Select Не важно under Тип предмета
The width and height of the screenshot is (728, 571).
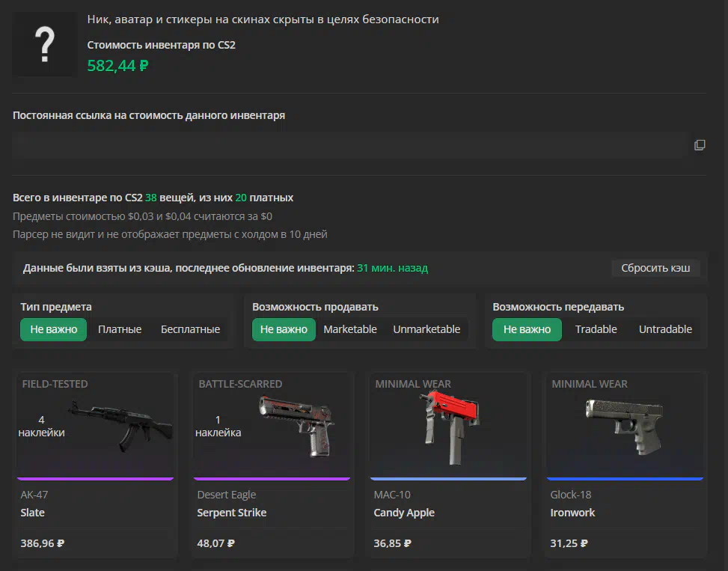pyautogui.click(x=53, y=329)
